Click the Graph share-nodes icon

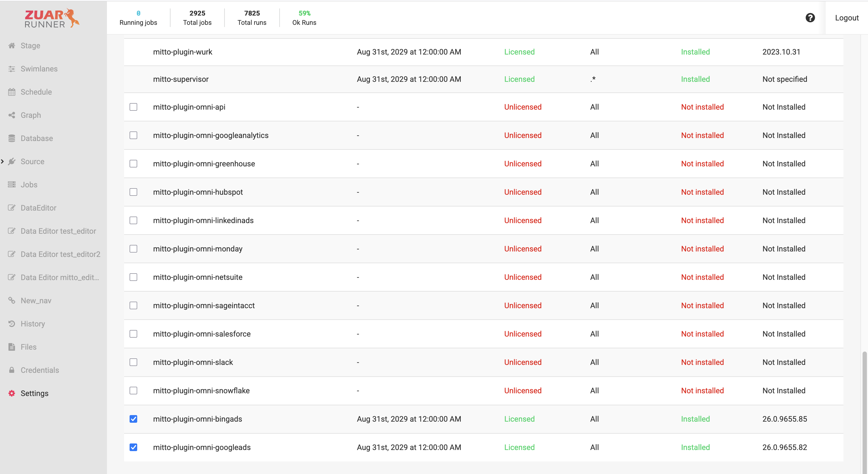coord(12,115)
